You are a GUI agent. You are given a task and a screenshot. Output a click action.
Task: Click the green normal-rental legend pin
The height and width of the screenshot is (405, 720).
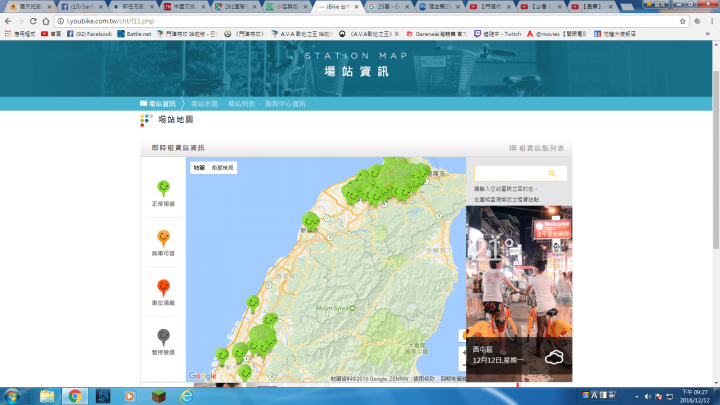[x=163, y=188]
